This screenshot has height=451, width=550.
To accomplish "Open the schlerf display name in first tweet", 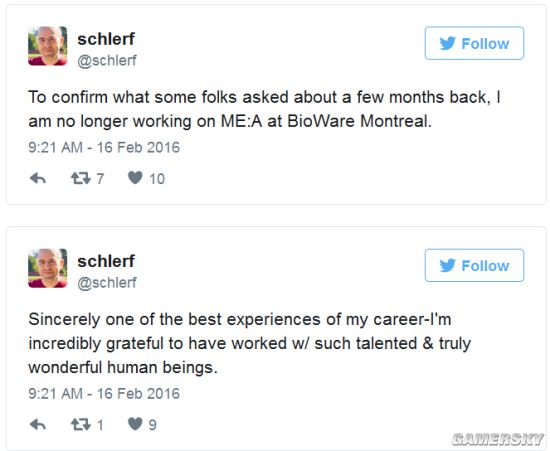I will (x=106, y=39).
